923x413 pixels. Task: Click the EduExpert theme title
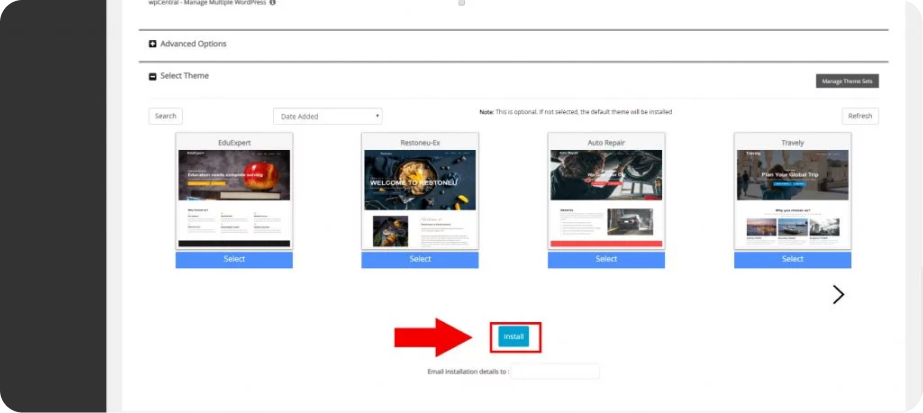click(x=234, y=142)
